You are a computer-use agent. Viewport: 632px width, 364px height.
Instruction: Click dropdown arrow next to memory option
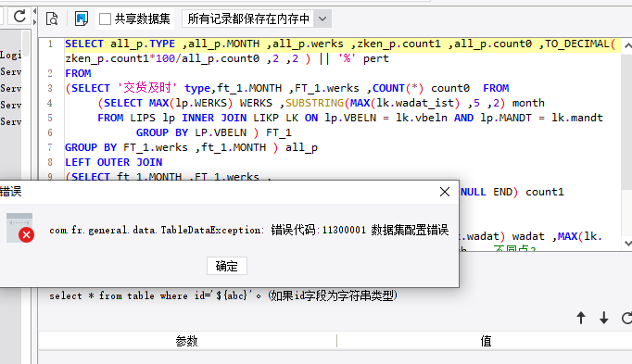click(x=322, y=19)
